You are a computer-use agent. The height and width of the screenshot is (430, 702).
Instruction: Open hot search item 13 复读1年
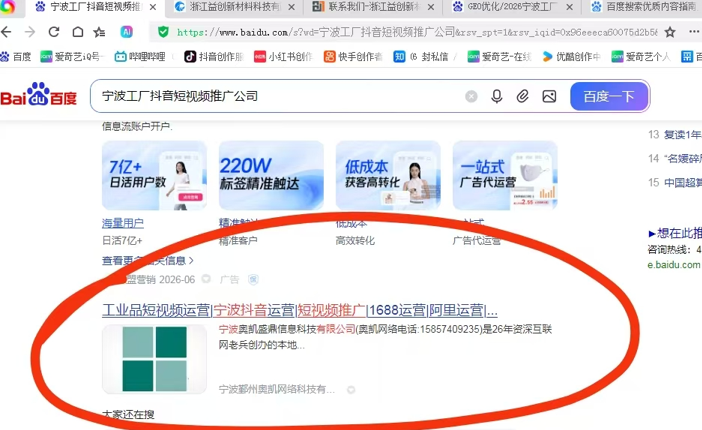click(674, 134)
